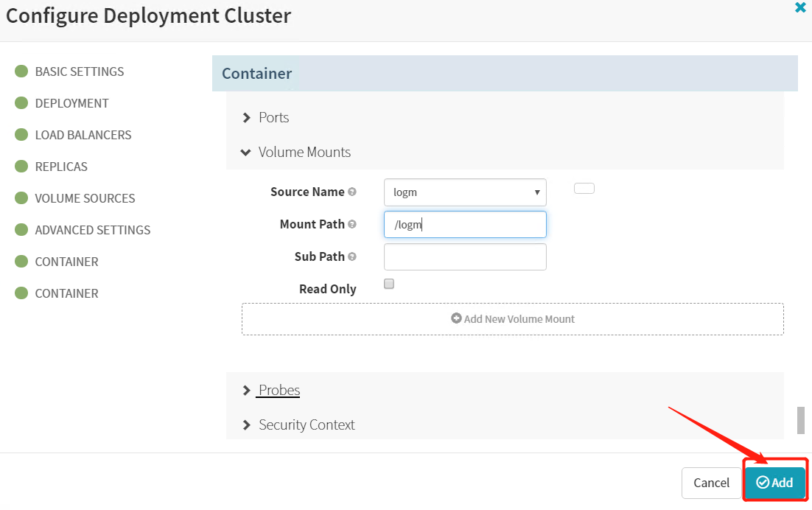Click the green dot beside Volume Sources
This screenshot has height=510, width=812.
[21, 198]
